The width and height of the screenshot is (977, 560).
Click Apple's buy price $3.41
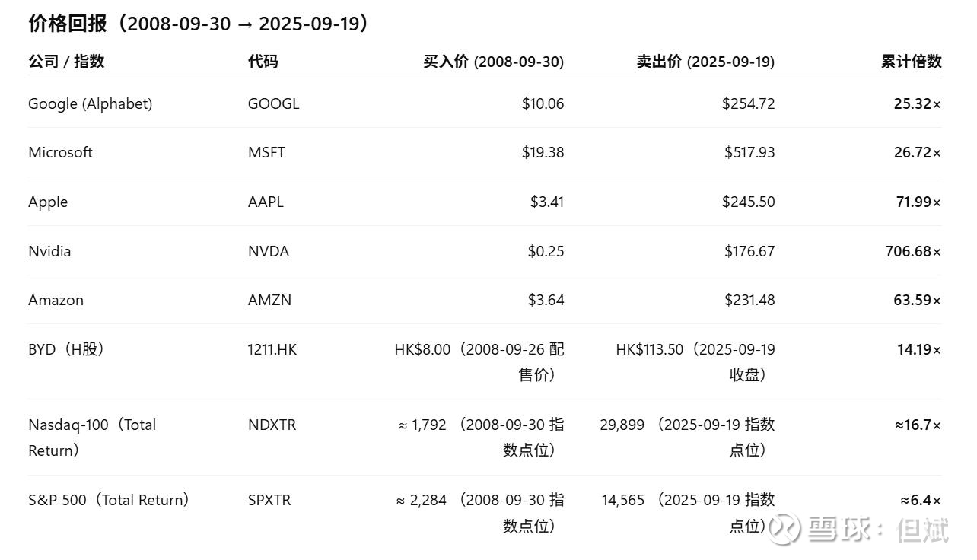click(547, 202)
